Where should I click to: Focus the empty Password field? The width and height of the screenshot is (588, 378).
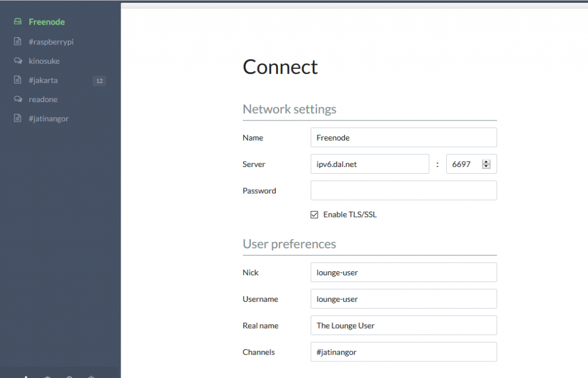point(404,190)
